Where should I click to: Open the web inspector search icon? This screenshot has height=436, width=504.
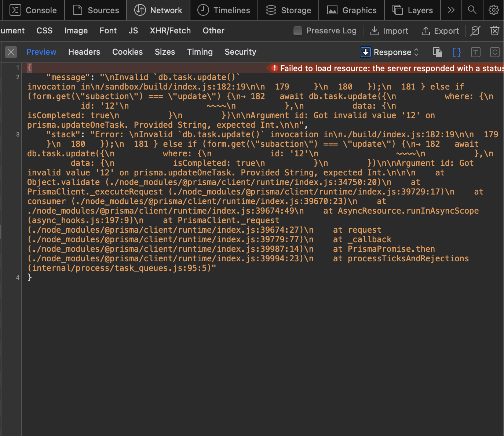click(472, 10)
